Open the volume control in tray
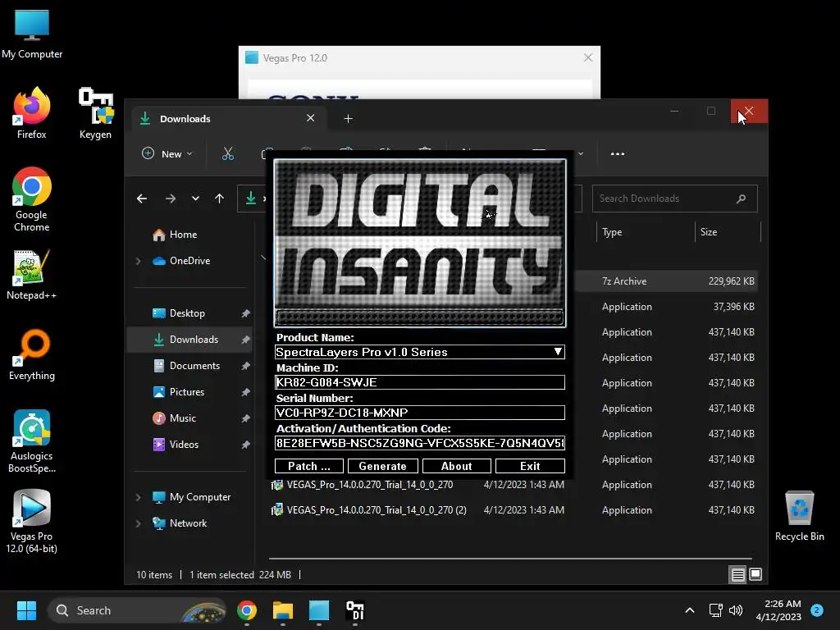This screenshot has width=840, height=630. [x=736, y=610]
